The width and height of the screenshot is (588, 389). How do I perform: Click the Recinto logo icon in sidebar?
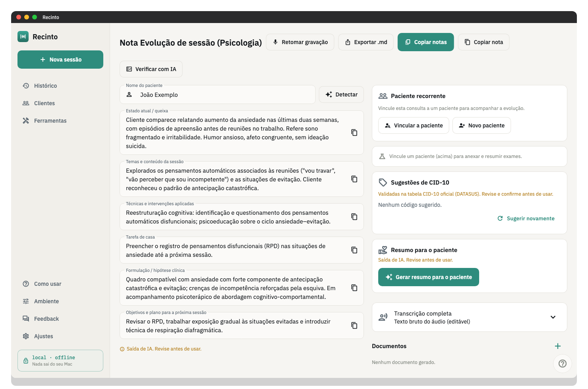pyautogui.click(x=23, y=37)
